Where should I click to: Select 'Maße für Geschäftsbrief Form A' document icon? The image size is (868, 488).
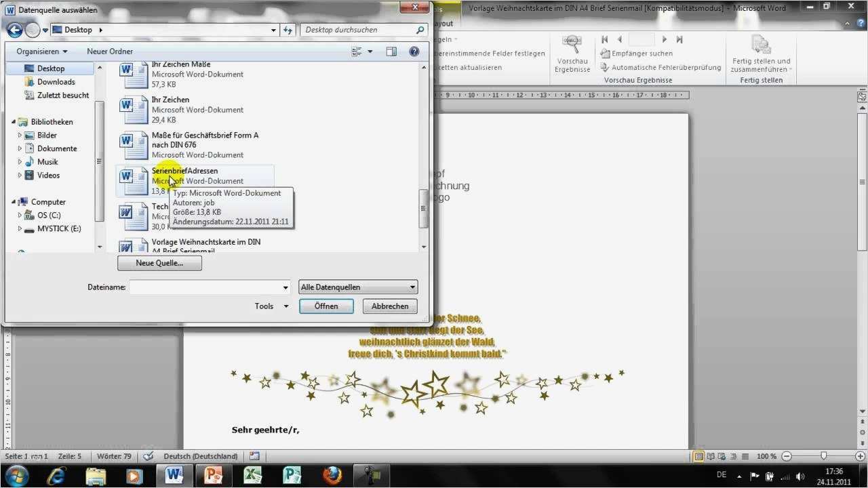(134, 145)
